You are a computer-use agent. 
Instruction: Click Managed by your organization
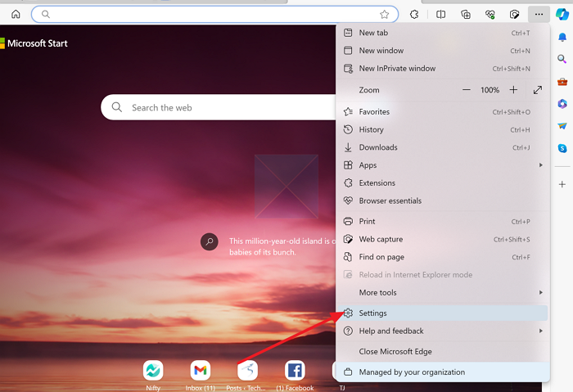[443, 372]
